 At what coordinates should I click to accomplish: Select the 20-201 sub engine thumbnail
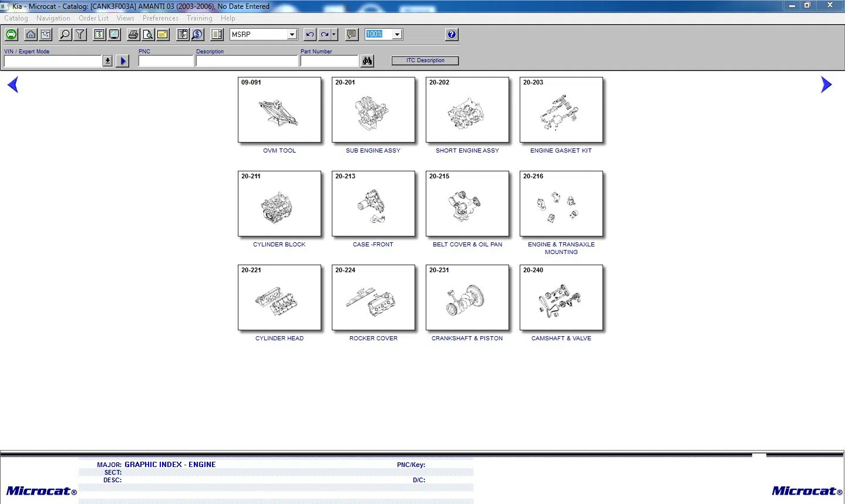tap(373, 110)
